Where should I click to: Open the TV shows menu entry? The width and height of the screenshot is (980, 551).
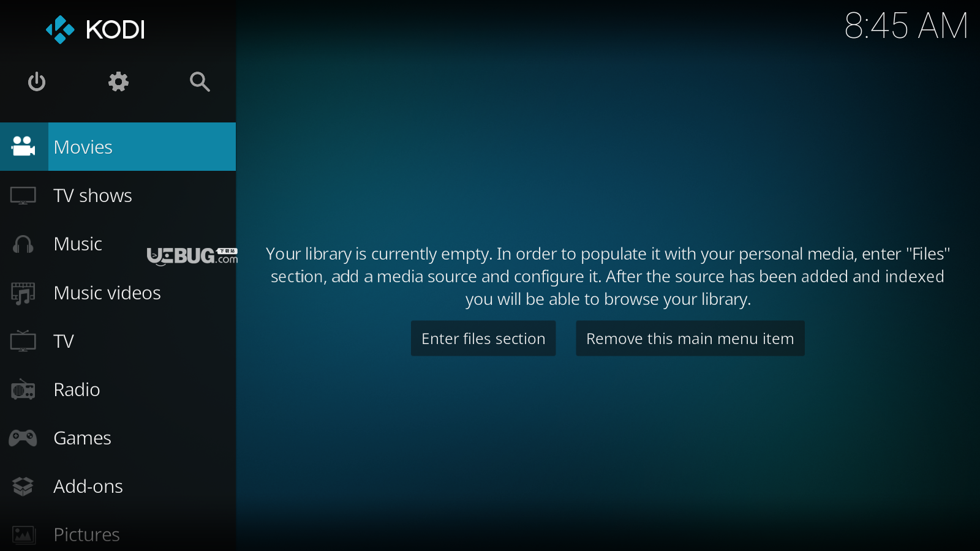[x=92, y=196]
